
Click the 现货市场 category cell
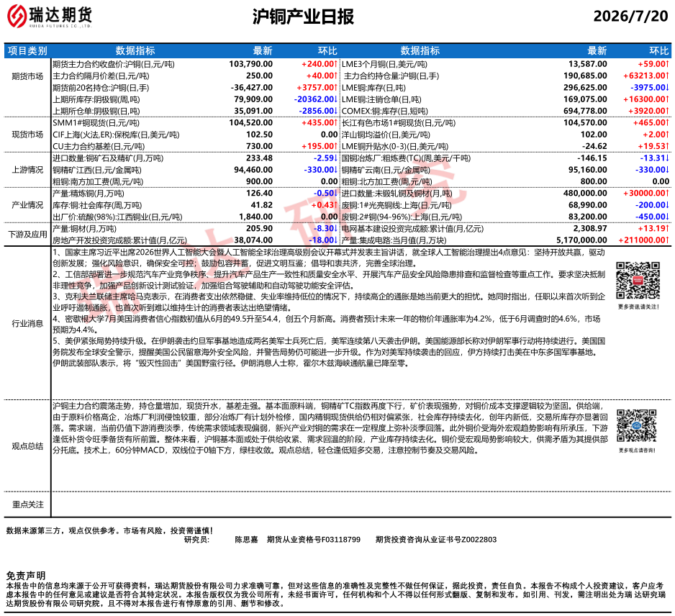coord(27,135)
